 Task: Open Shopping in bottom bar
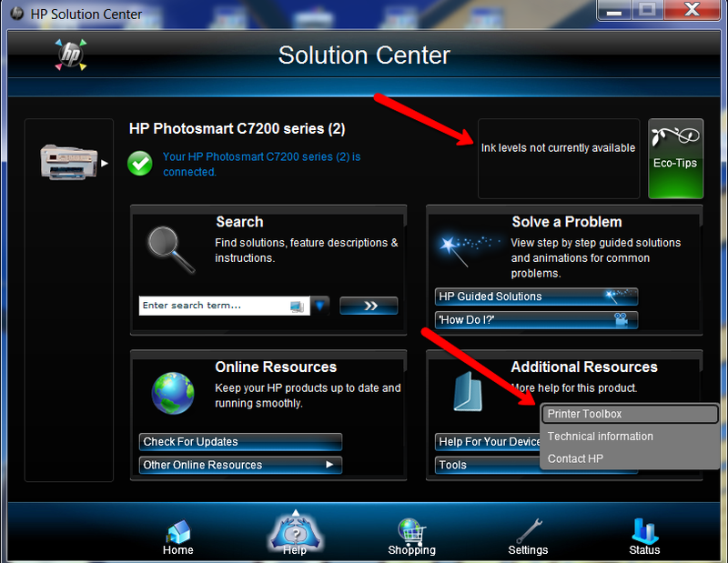tap(412, 538)
